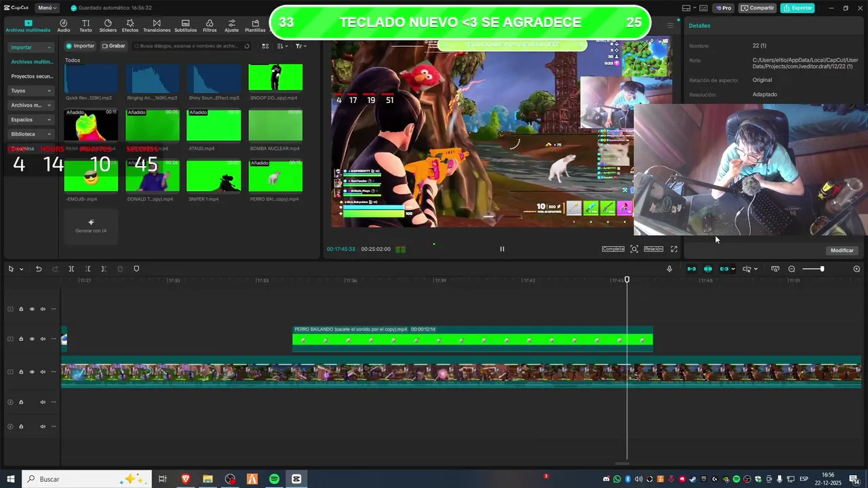Open the linkage options dropdown arrow
Image resolution: width=868 pixels, height=488 pixels.
tap(733, 269)
